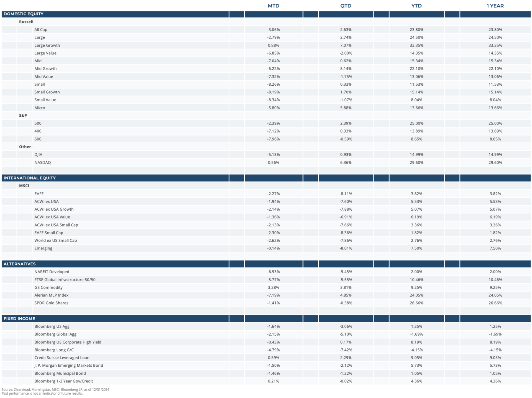Click the QTD column header
The width and height of the screenshot is (532, 398).
click(x=346, y=6)
